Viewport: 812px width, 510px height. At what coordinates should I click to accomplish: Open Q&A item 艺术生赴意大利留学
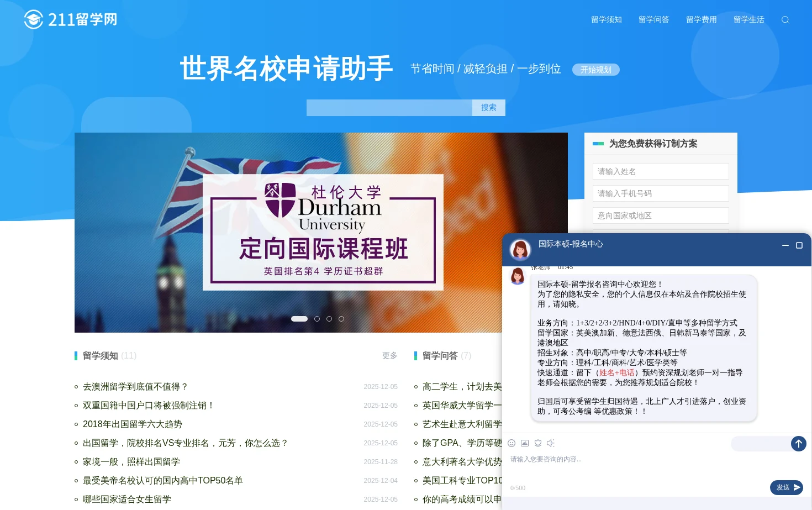click(462, 424)
